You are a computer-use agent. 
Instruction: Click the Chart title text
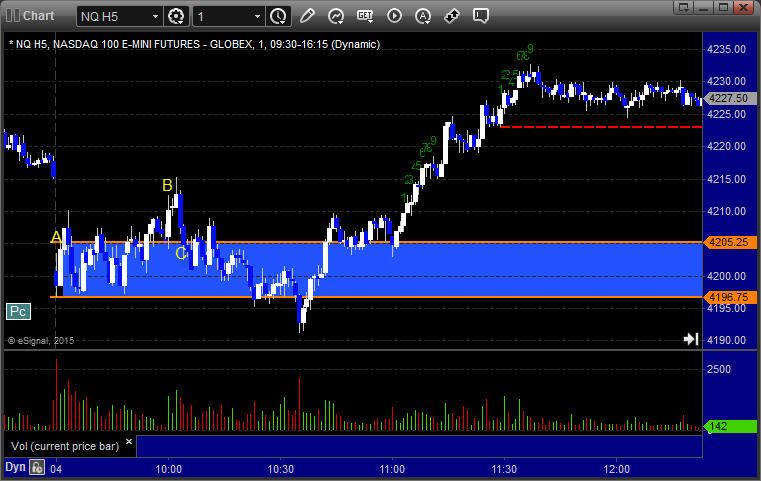[39, 16]
